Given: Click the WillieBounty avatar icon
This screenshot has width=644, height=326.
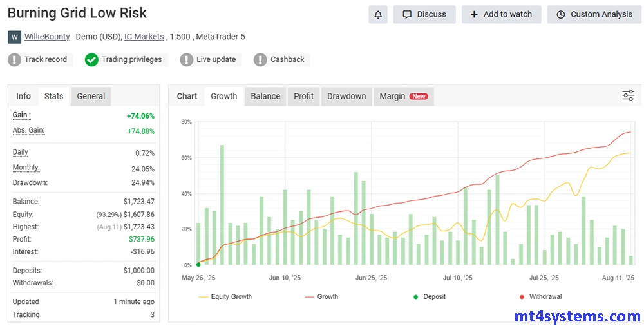Looking at the screenshot, I should [x=14, y=37].
